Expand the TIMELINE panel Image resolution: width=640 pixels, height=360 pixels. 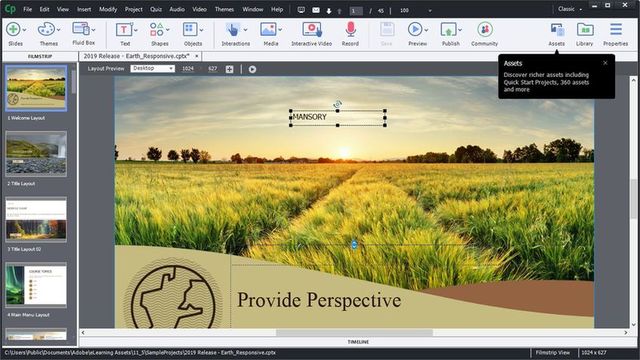pyautogui.click(x=358, y=342)
